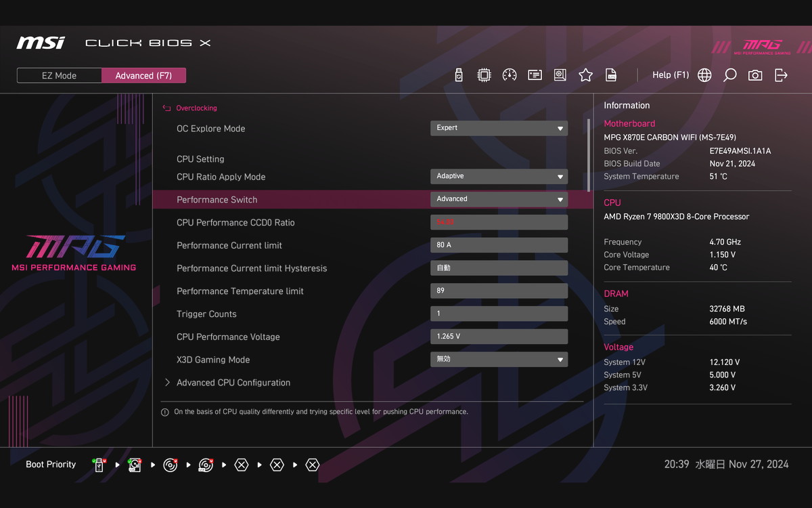
Task: Edit CPU Performance CCD0 Ratio field
Action: [499, 222]
